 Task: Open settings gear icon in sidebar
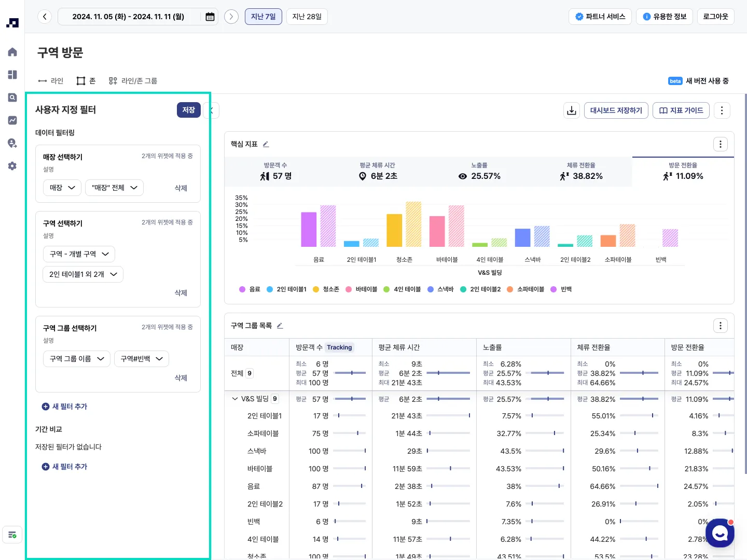click(x=12, y=166)
